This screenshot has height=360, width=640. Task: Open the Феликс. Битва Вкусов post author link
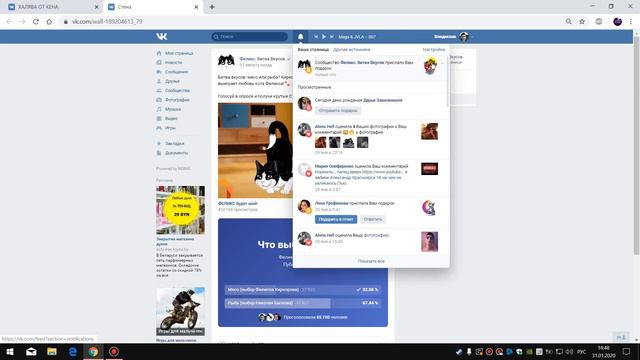click(x=262, y=59)
